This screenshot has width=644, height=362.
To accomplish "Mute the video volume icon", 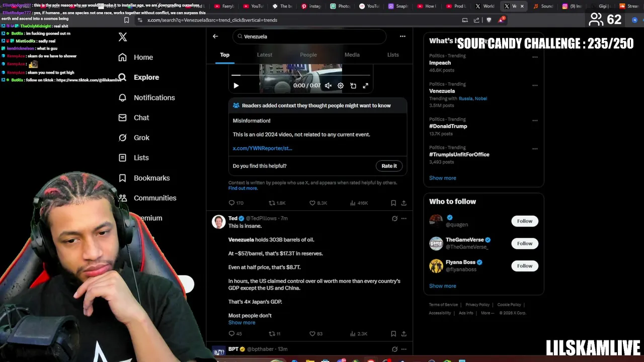I will 328,85.
